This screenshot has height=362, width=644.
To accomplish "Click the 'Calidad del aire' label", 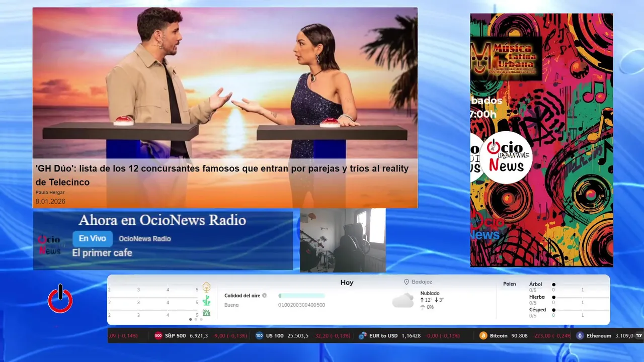I will click(243, 296).
